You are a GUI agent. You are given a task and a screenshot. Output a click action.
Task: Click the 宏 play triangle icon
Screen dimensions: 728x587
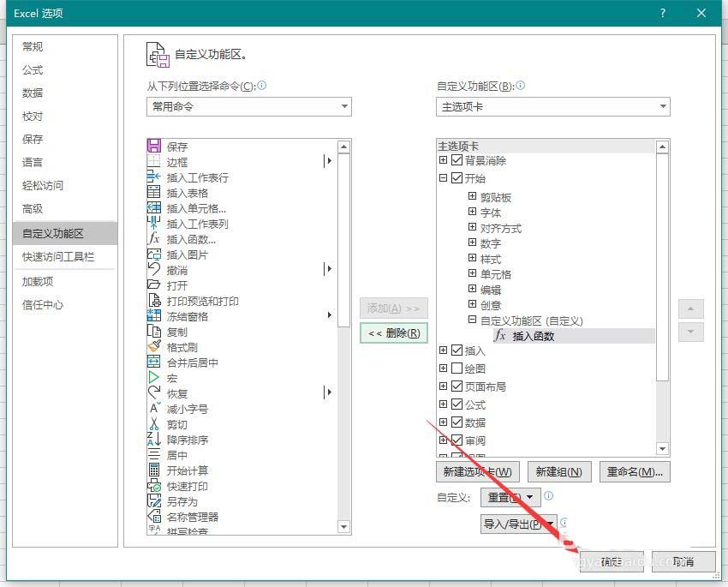point(153,378)
